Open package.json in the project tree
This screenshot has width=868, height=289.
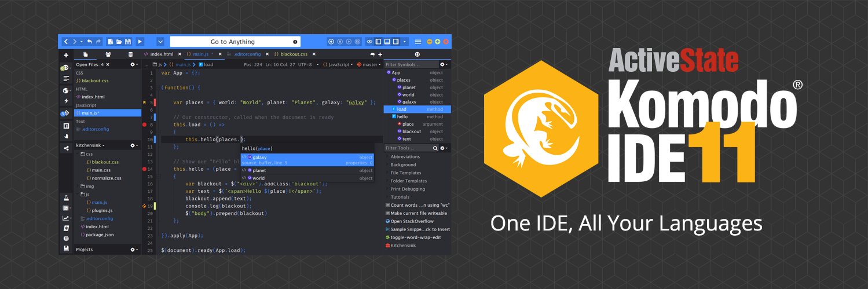pyautogui.click(x=97, y=235)
